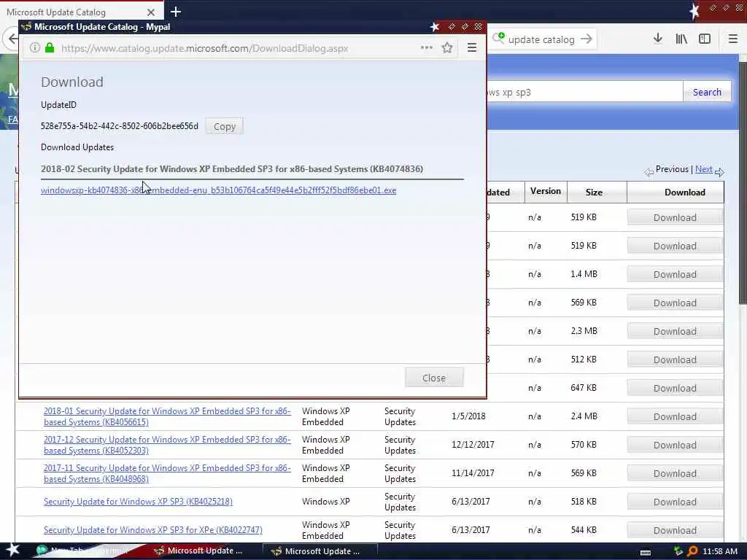
Task: Download the KB4048968 update from 11/14/2017
Action: tap(675, 473)
